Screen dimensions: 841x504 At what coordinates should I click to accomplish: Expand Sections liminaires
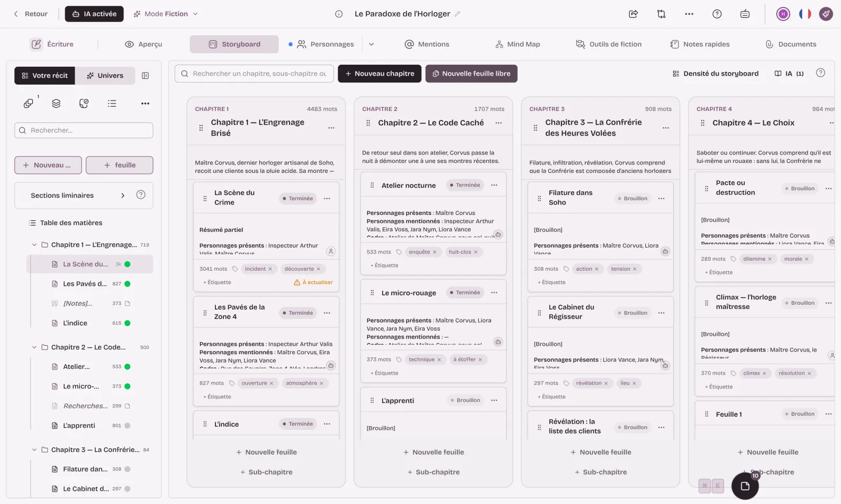[123, 196]
